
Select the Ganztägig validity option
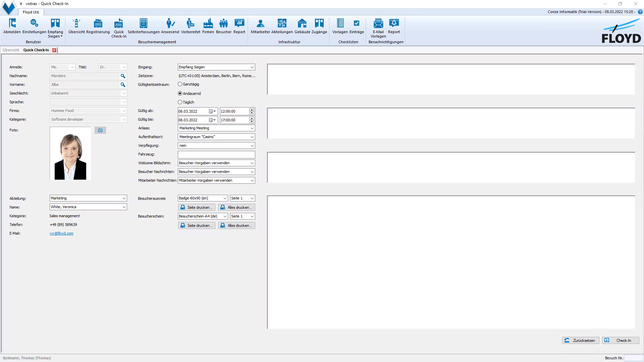tap(180, 84)
